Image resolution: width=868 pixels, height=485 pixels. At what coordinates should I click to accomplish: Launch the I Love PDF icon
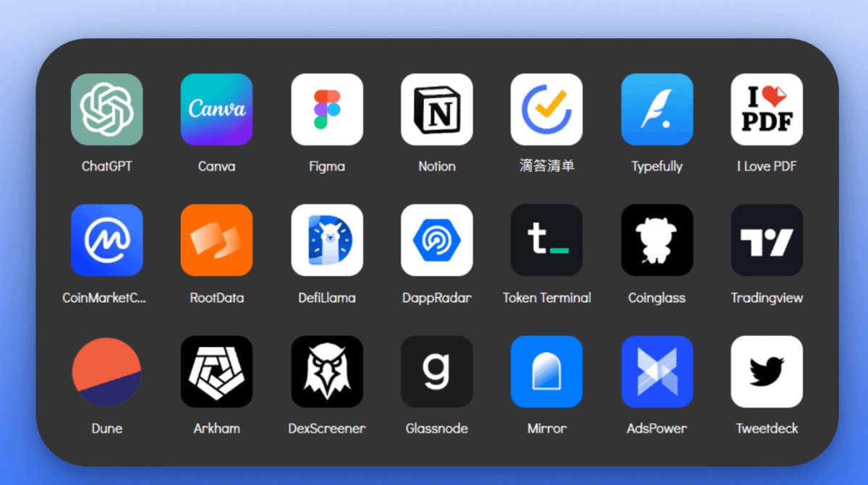[767, 109]
